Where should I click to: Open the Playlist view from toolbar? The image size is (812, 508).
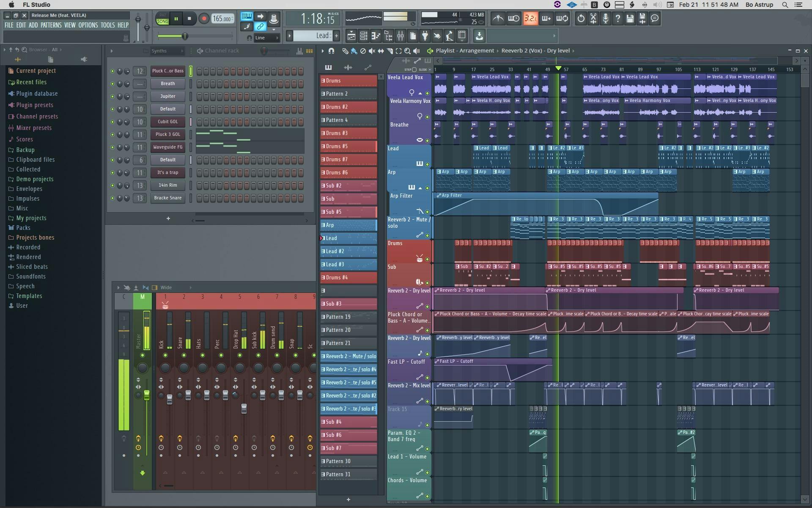(x=351, y=36)
